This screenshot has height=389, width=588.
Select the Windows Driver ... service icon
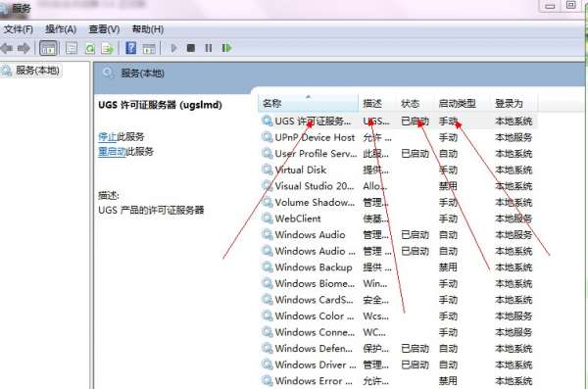tap(267, 365)
